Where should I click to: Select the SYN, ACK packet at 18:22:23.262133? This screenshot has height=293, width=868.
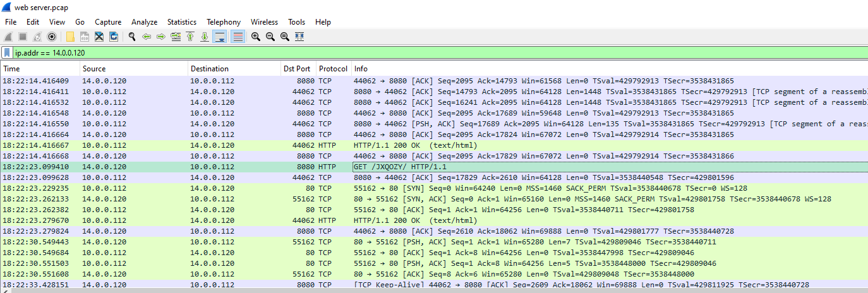434,199
